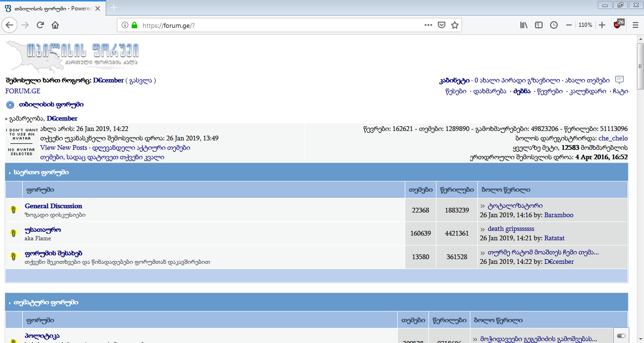Screen dimensions: 644x343
Task: Click the View New Posts link
Action: (x=64, y=147)
